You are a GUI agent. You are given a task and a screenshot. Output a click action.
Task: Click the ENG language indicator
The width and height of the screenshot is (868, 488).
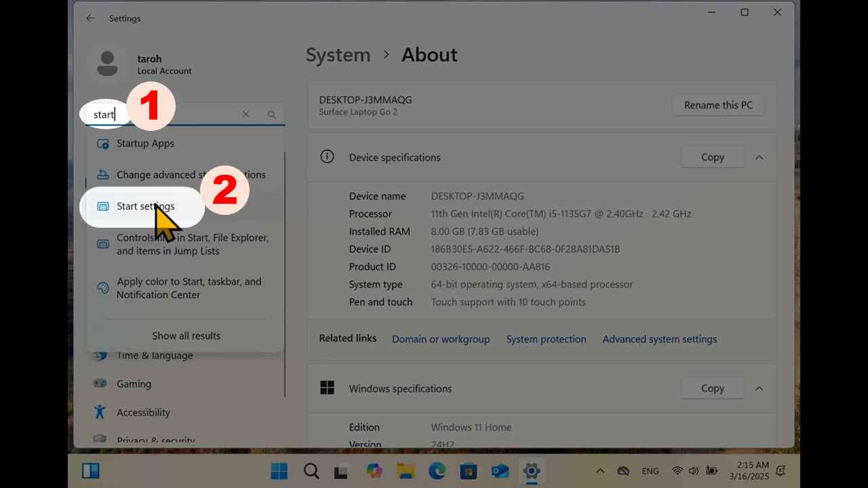[x=650, y=470]
